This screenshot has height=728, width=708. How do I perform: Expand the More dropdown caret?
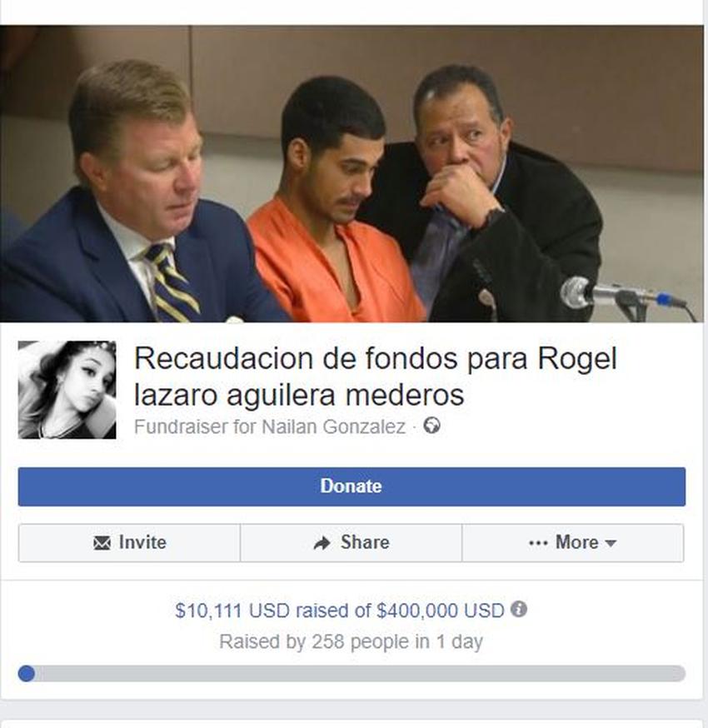point(611,543)
